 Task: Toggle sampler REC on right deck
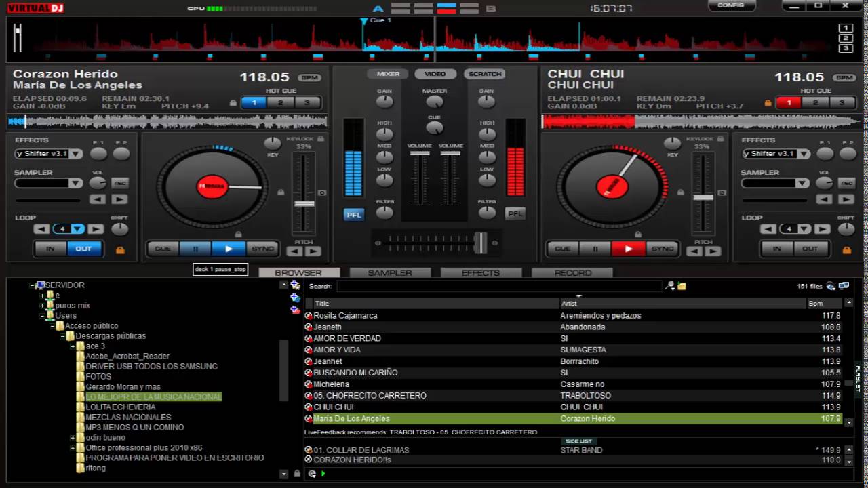coord(846,183)
